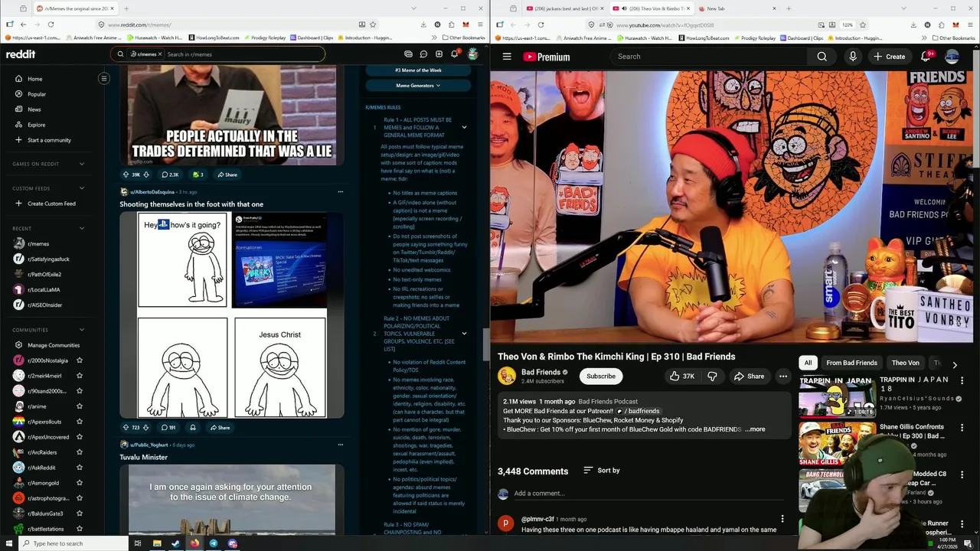
Task: Open #3 Meme of the Week button
Action: (418, 70)
